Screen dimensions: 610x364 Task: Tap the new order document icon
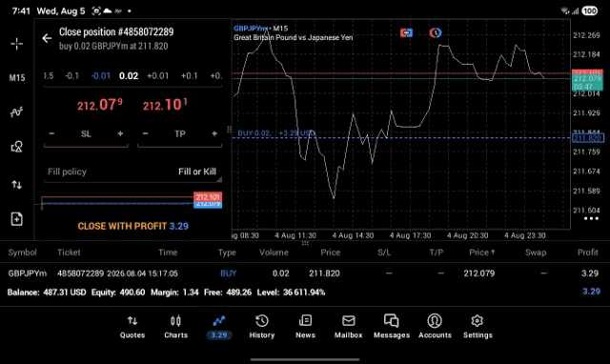pyautogui.click(x=17, y=219)
